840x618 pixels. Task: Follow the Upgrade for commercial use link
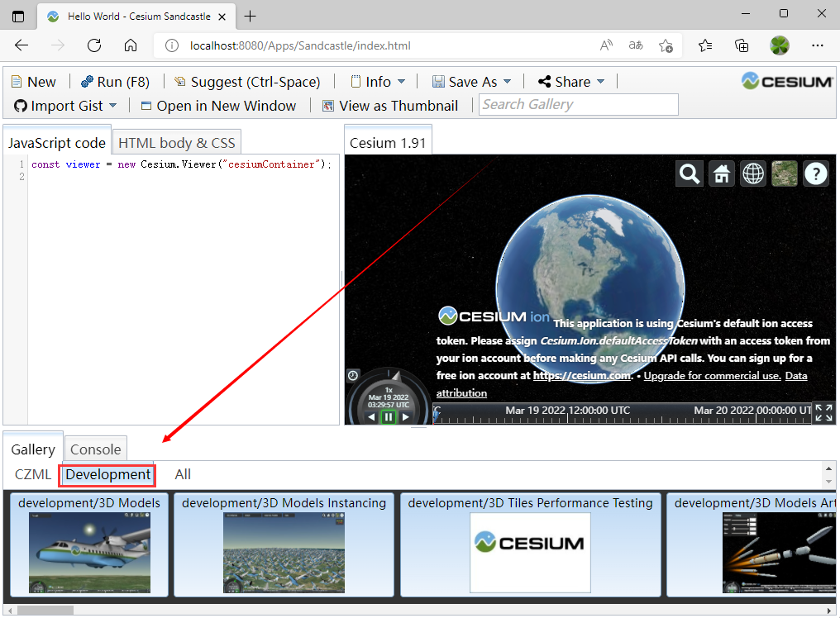tap(712, 375)
